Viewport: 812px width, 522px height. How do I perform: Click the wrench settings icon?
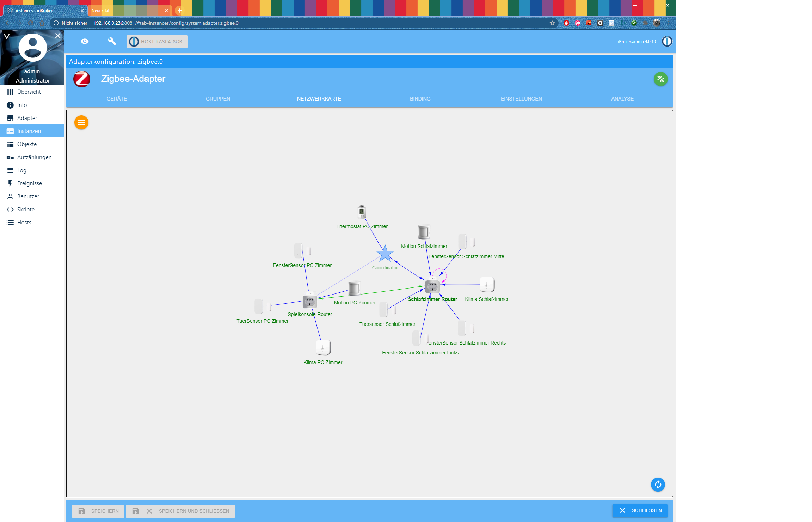pos(112,41)
